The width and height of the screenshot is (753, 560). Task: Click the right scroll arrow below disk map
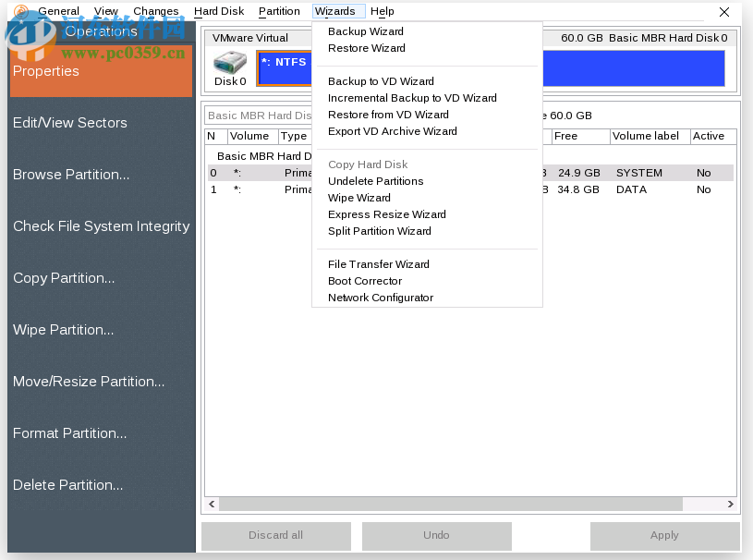[730, 504]
